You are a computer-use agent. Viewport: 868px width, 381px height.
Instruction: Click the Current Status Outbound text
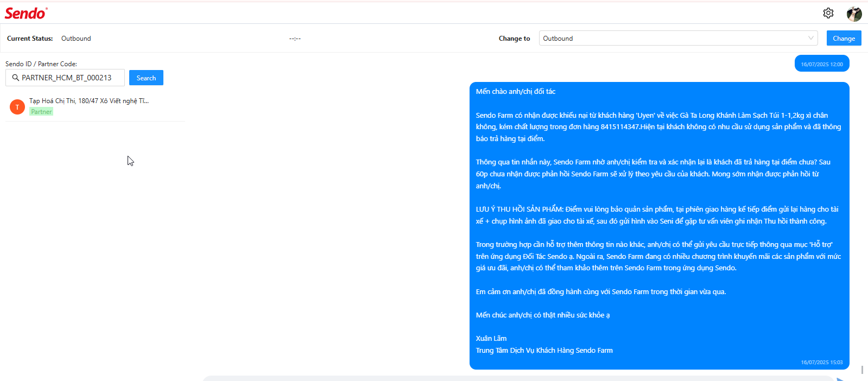point(76,39)
